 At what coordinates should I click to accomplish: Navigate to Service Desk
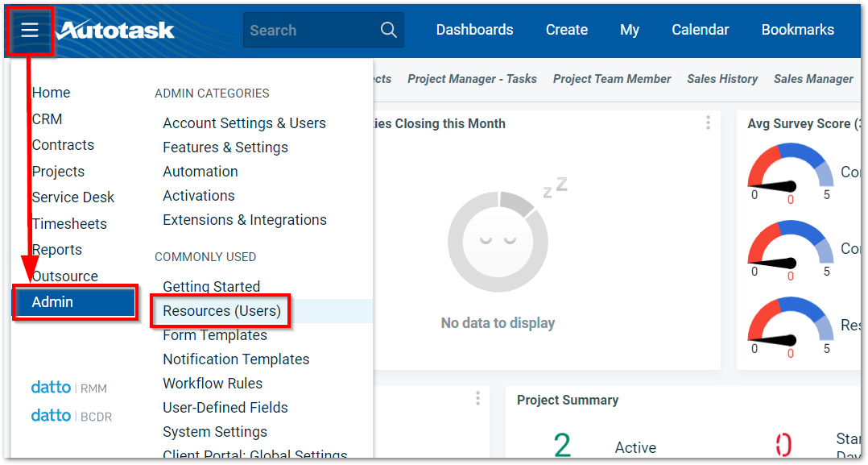point(72,197)
